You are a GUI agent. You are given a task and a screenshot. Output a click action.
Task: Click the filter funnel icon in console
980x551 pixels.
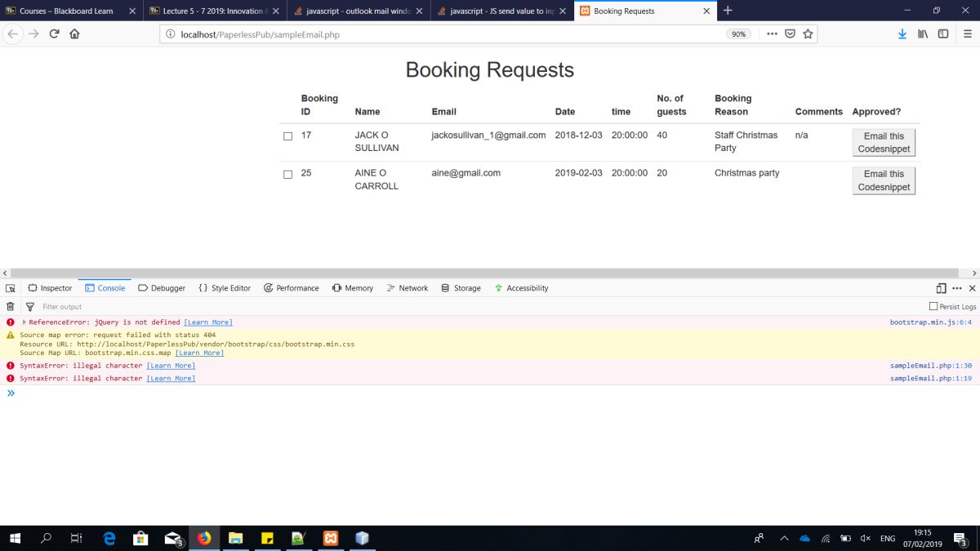(30, 307)
